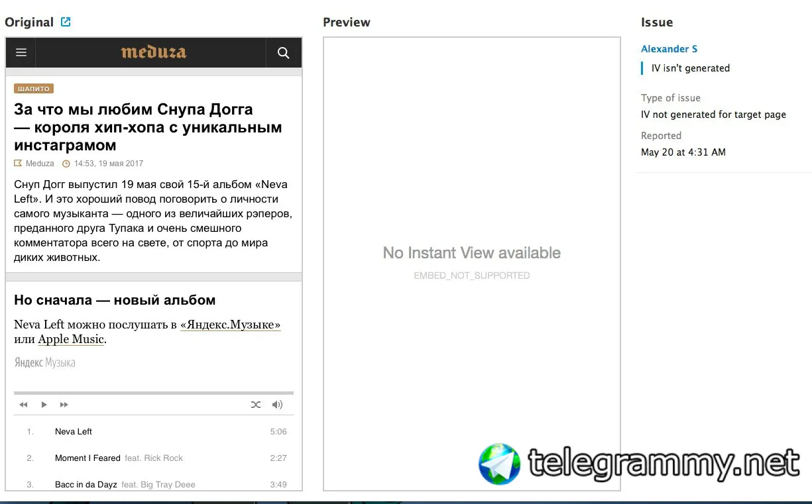Click the reported date May 20 at 4:31 AM

683,152
